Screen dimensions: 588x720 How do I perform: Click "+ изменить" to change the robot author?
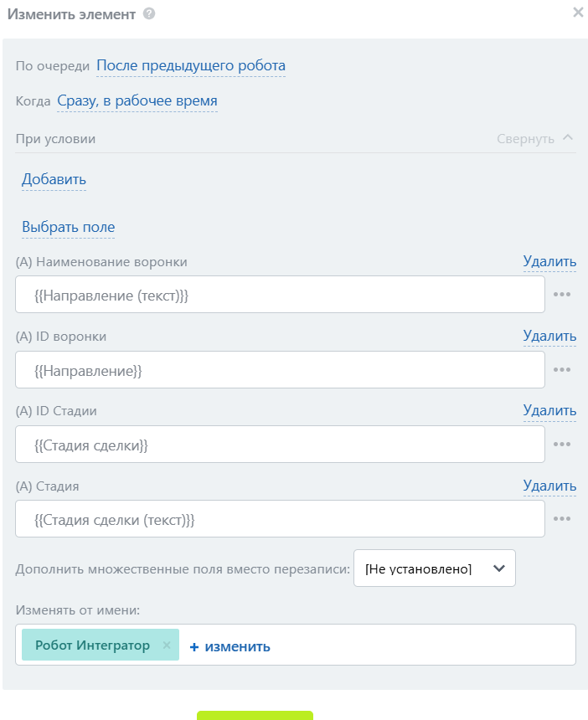[230, 645]
